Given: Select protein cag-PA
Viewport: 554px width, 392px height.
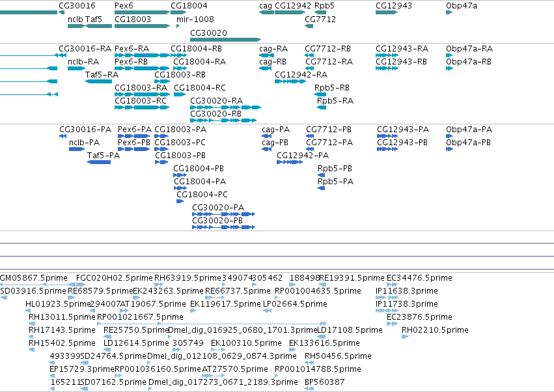Looking at the screenshot, I should tap(275, 130).
